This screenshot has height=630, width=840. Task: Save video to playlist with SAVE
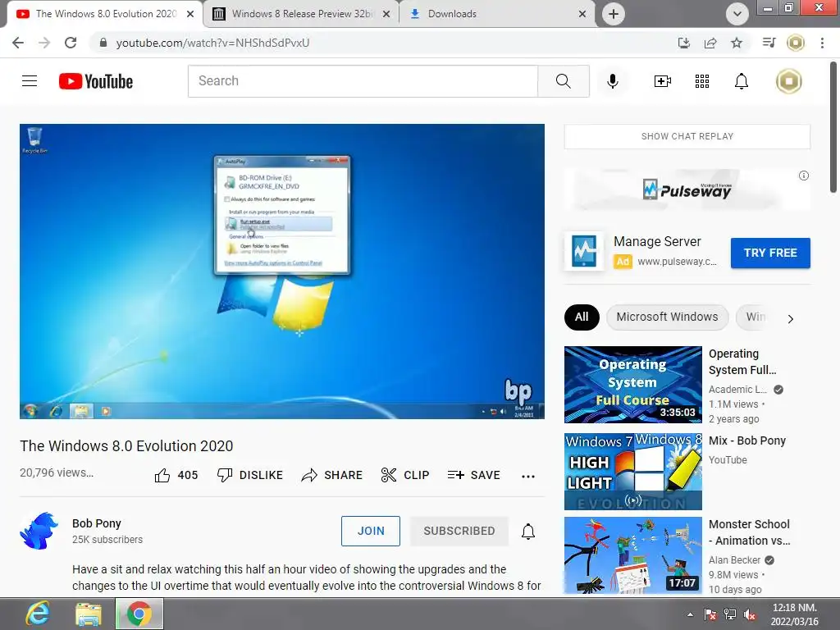473,475
